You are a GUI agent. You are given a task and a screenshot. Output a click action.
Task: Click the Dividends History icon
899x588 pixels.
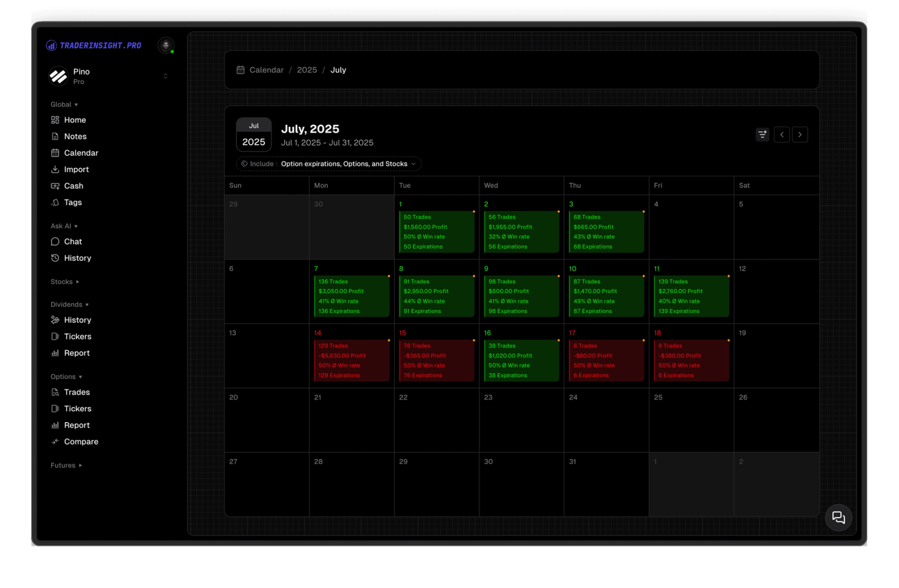[55, 320]
